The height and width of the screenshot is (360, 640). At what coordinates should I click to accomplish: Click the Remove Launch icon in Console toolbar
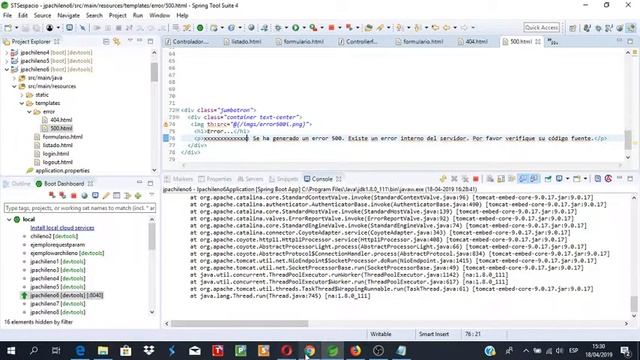[x=454, y=179]
